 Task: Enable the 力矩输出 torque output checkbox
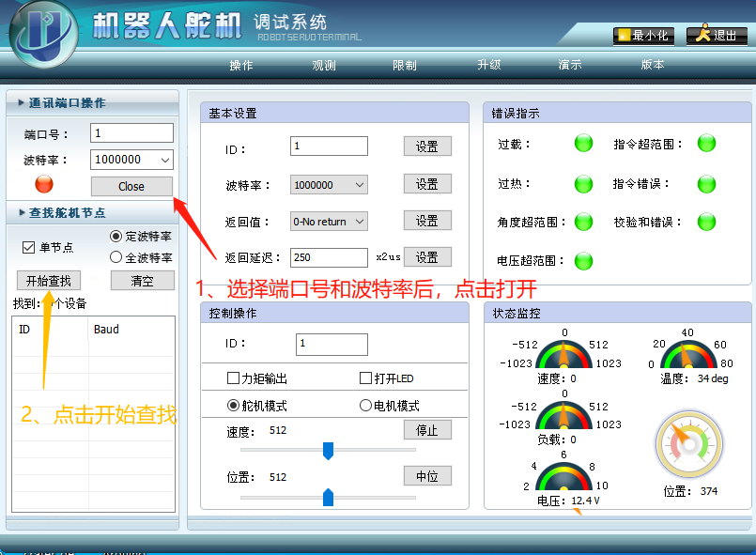tap(233, 378)
